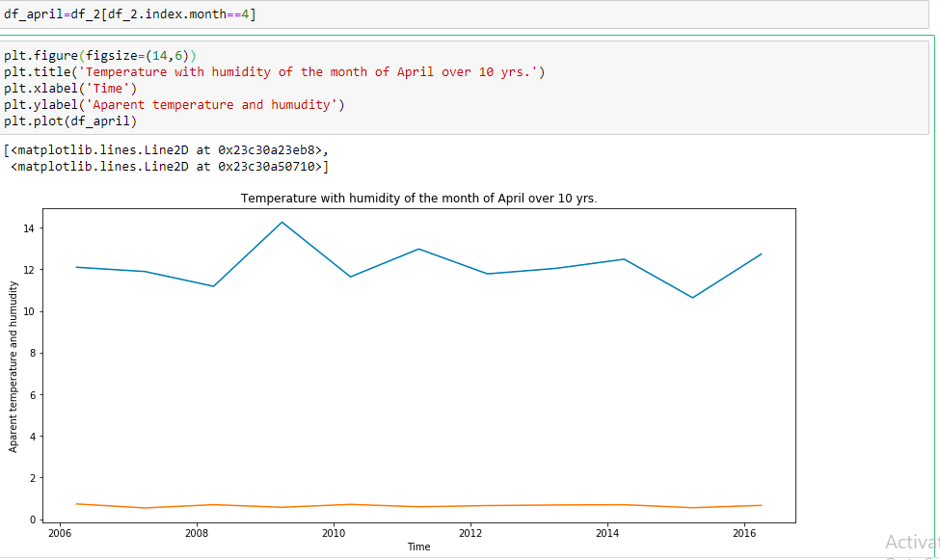This screenshot has width=940, height=560.
Task: Click the 'Time' x-axis label
Action: (418, 547)
